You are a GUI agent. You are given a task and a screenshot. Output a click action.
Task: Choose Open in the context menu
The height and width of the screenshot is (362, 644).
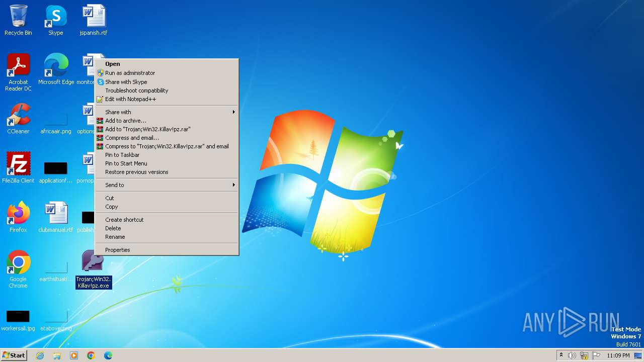(167, 64)
